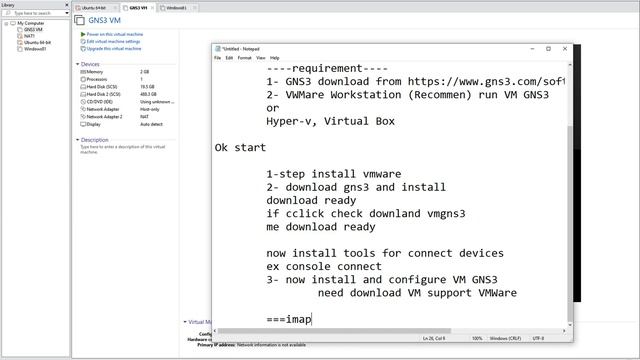Select Ubuntu 64-bit in Library tree

pyautogui.click(x=37, y=42)
